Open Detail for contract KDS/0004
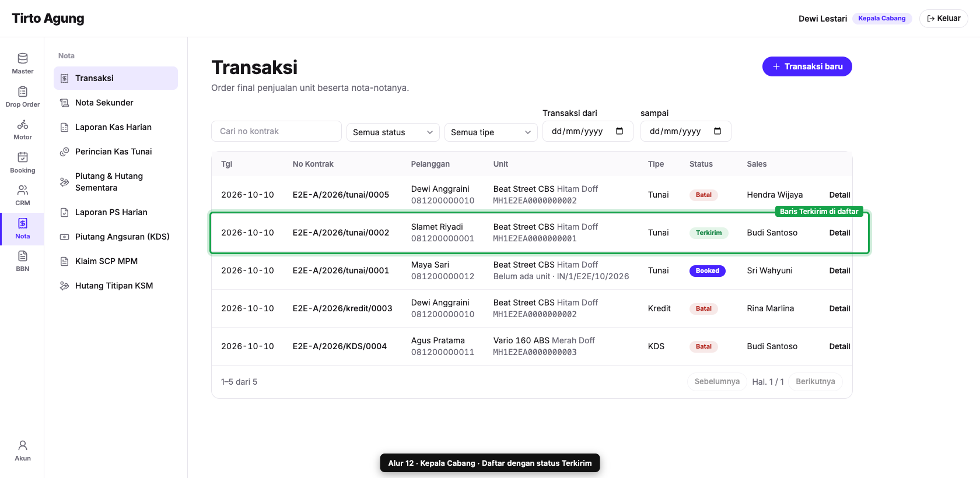 pos(839,346)
